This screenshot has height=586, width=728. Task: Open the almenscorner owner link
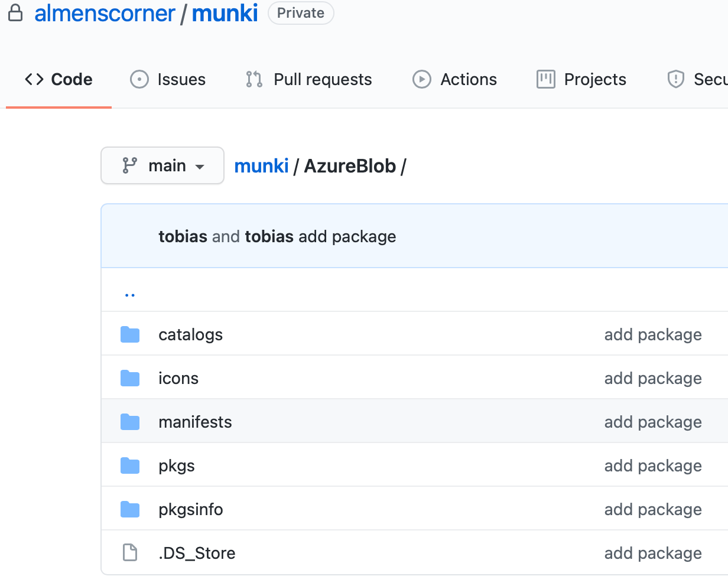tap(105, 13)
